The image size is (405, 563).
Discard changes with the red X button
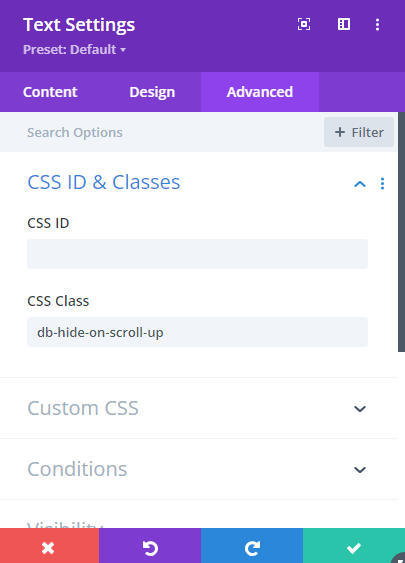click(x=50, y=548)
